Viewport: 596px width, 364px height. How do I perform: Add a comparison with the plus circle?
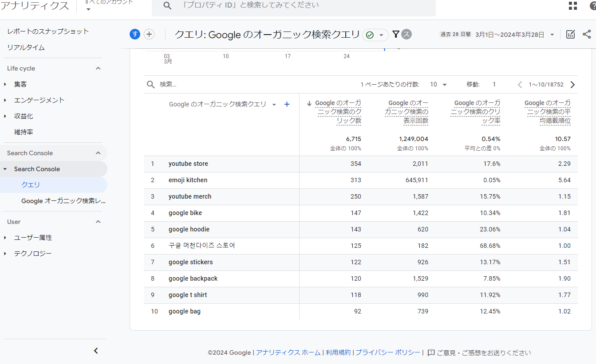(149, 34)
